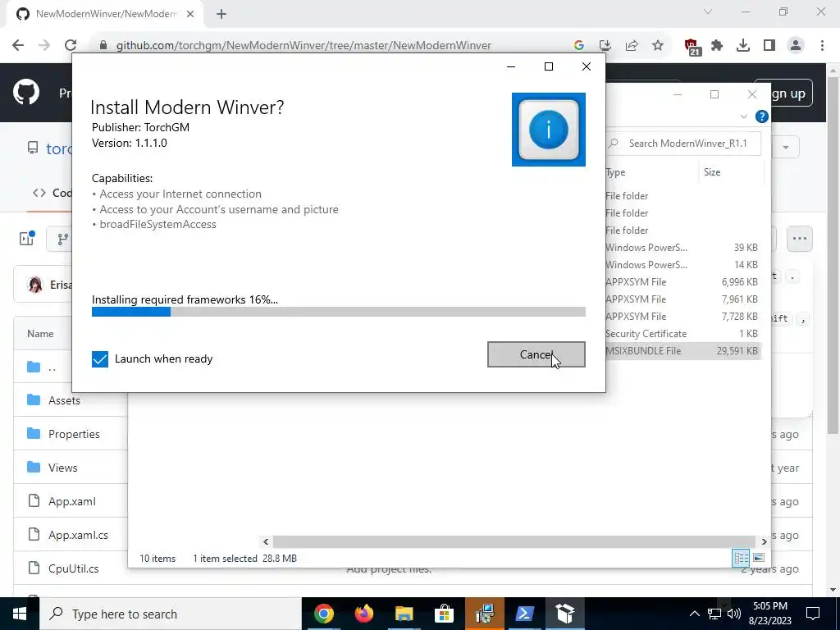840x630 pixels.
Task: Click the taskbar search box
Action: (171, 614)
